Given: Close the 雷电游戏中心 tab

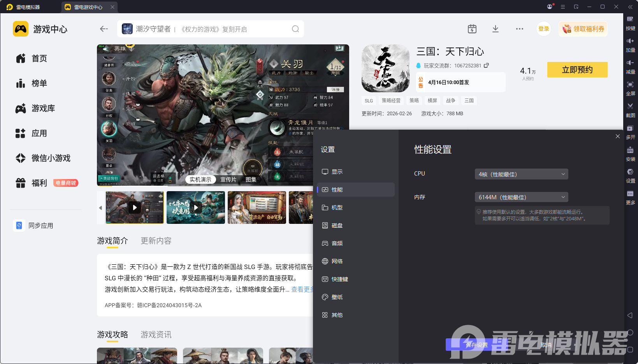Looking at the screenshot, I should tap(112, 7).
